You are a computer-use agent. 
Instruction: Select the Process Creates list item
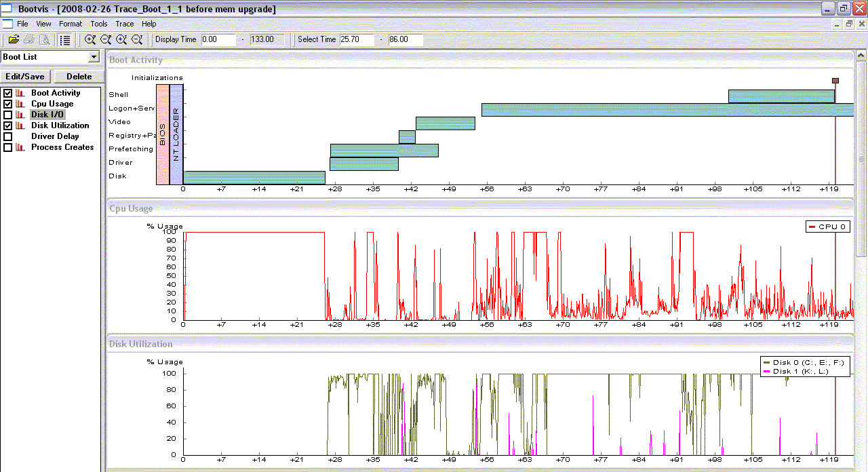(62, 147)
